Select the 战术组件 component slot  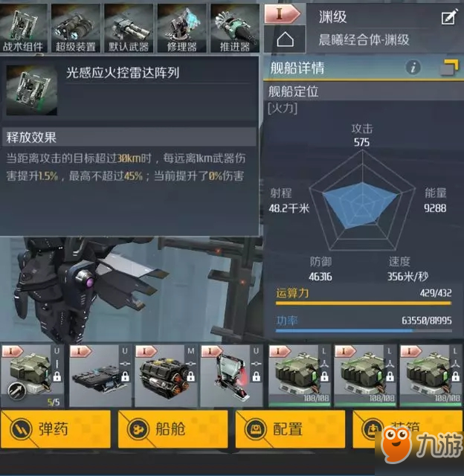click(x=23, y=28)
